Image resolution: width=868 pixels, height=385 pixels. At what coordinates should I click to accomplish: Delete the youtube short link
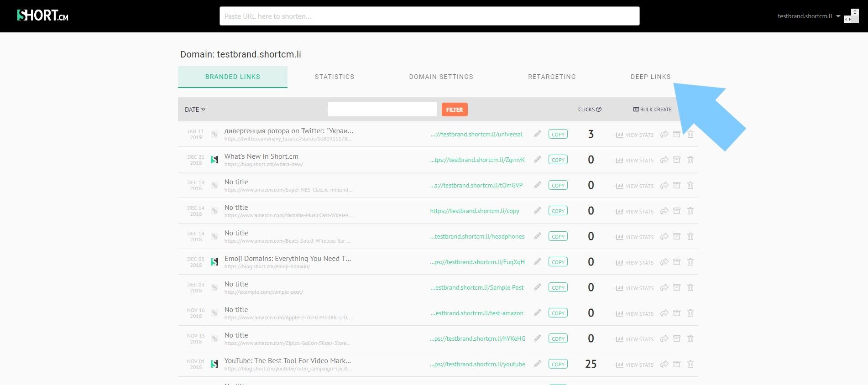[690, 364]
